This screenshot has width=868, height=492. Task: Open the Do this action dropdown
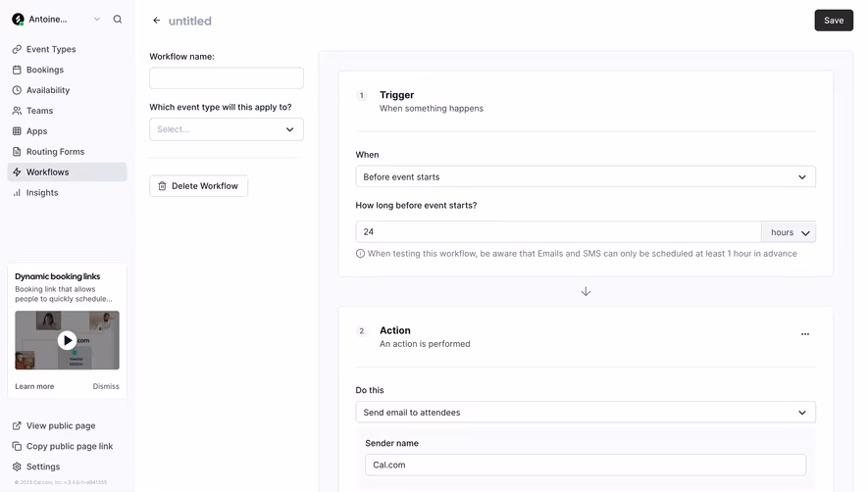[x=586, y=413]
